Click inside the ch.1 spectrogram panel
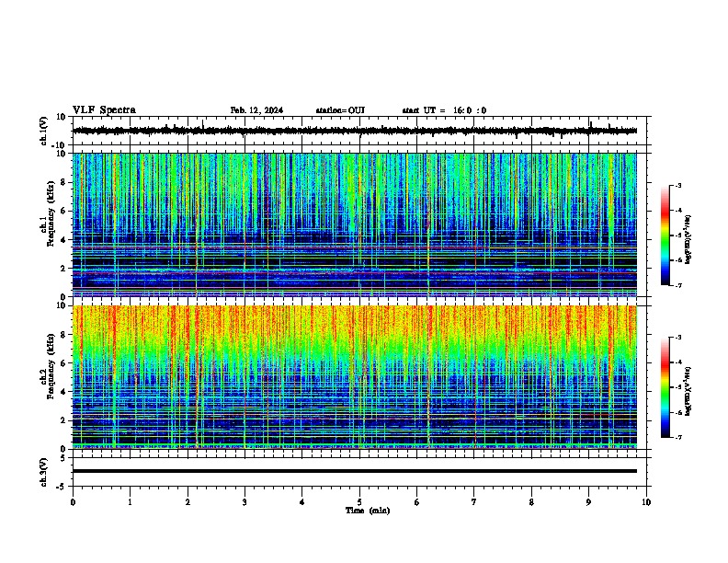 pos(354,224)
